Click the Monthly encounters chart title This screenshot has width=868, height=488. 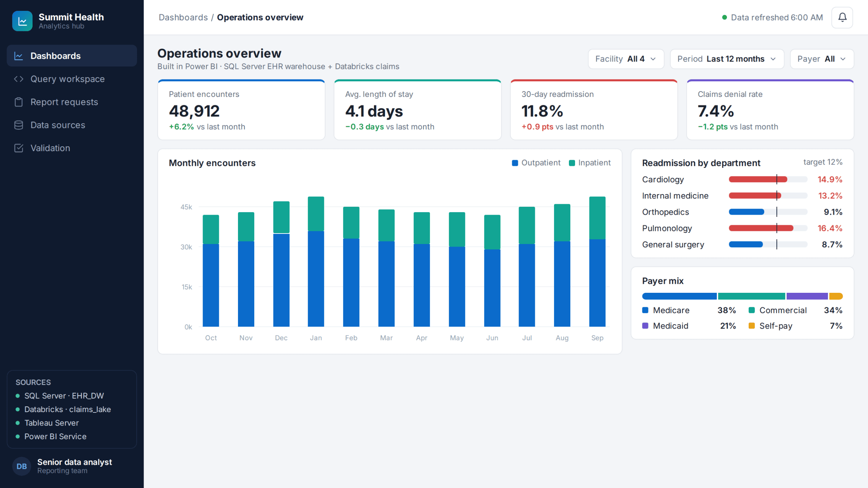coord(212,163)
